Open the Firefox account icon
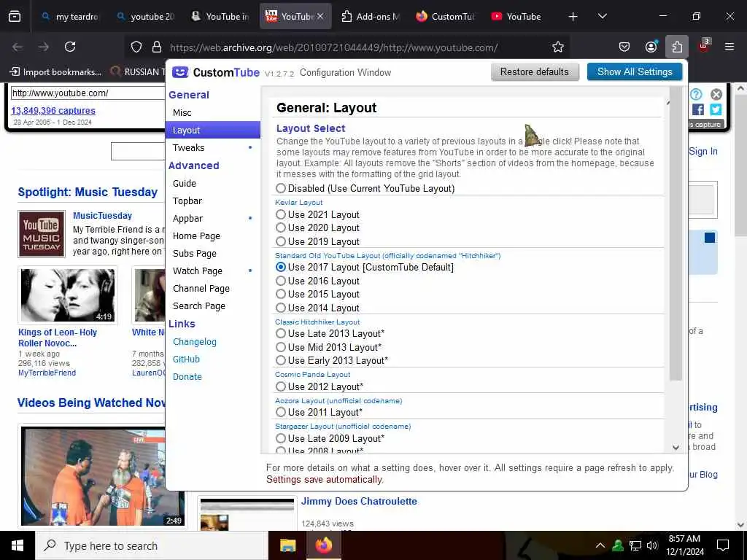Screen dimensions: 747x560 [651, 47]
